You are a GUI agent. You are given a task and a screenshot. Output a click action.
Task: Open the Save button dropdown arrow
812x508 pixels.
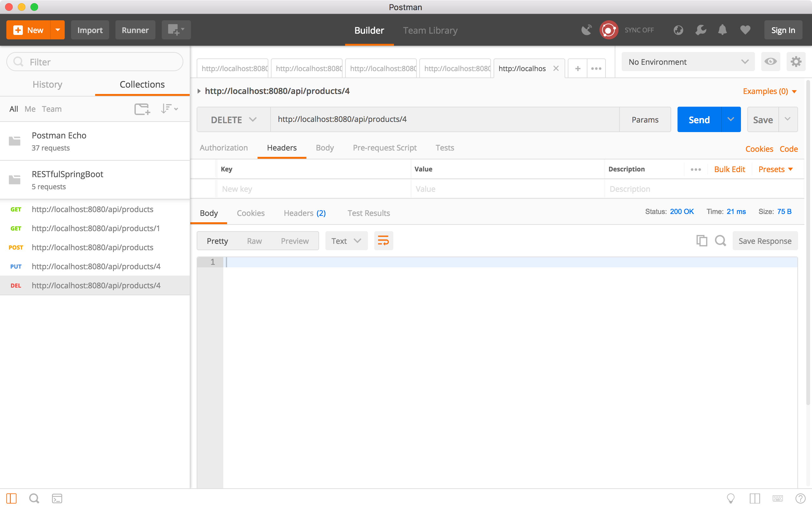point(788,120)
